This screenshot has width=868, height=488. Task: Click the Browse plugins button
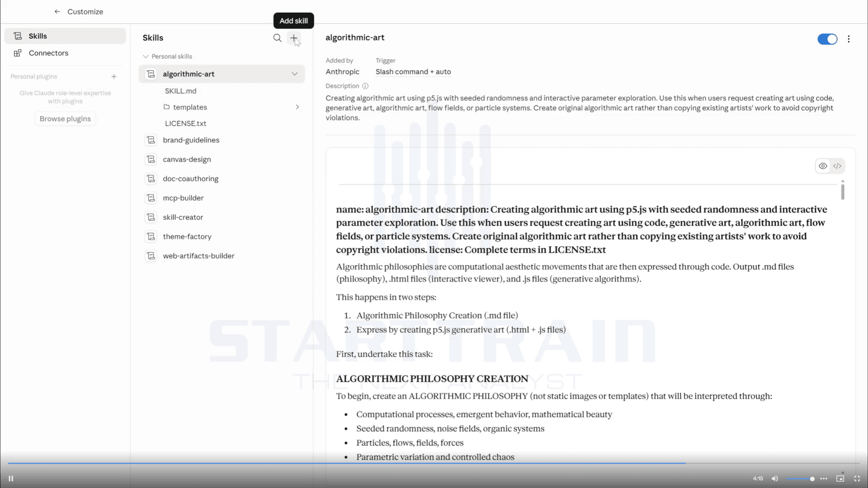(x=65, y=119)
